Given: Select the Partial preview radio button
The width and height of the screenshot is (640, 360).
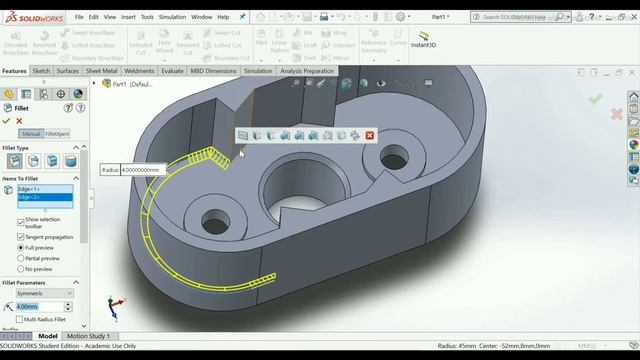Looking at the screenshot, I should (20, 258).
